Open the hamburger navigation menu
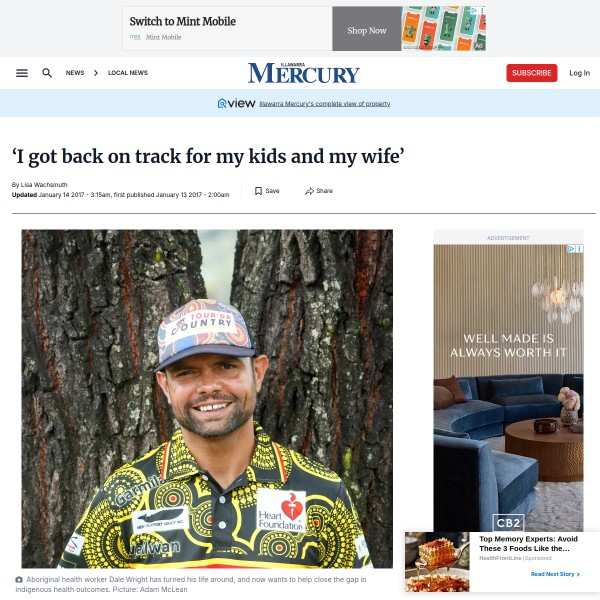 [22, 73]
